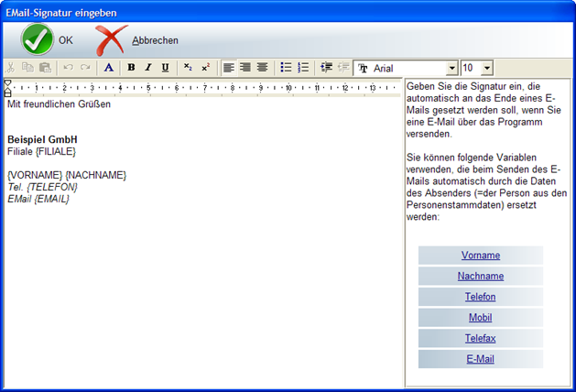This screenshot has height=392, width=576.
Task: Align text to the right
Action: (x=245, y=68)
